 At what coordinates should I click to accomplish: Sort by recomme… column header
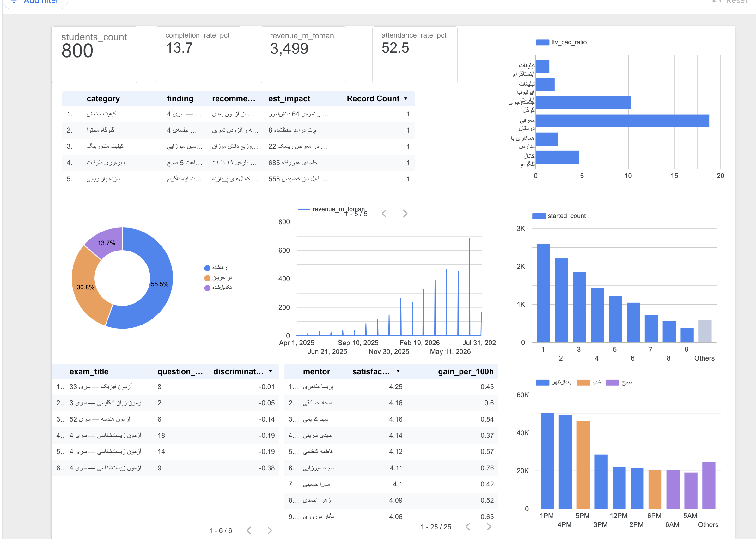pos(234,99)
